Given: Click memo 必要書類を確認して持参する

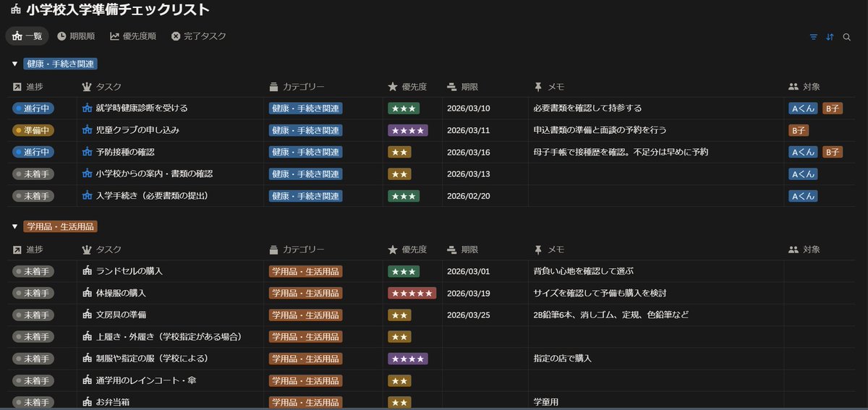Looking at the screenshot, I should [587, 108].
